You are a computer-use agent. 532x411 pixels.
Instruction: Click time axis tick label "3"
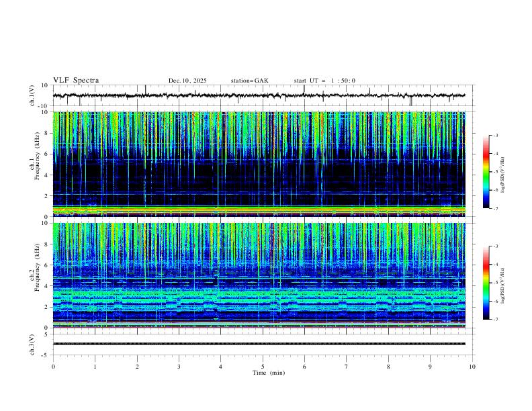coord(179,367)
